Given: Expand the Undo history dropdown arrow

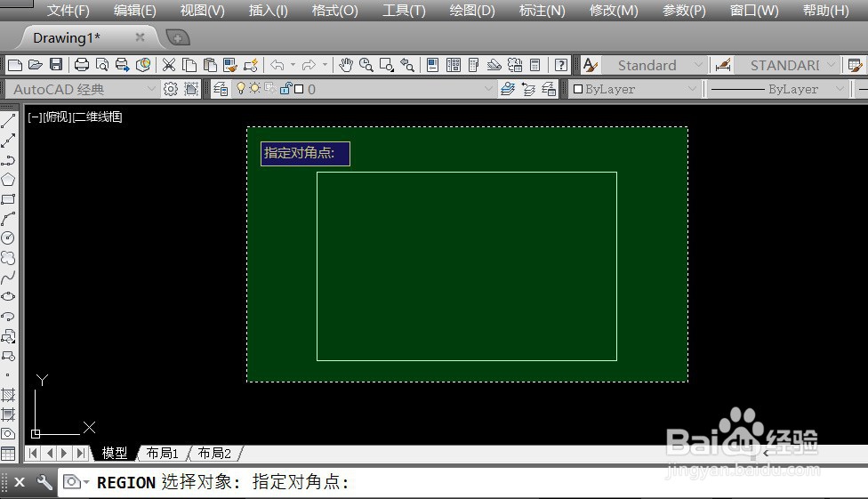Looking at the screenshot, I should 293,65.
